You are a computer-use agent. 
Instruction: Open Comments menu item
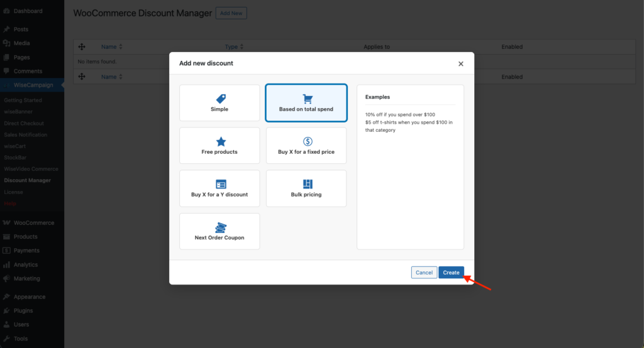coord(28,71)
